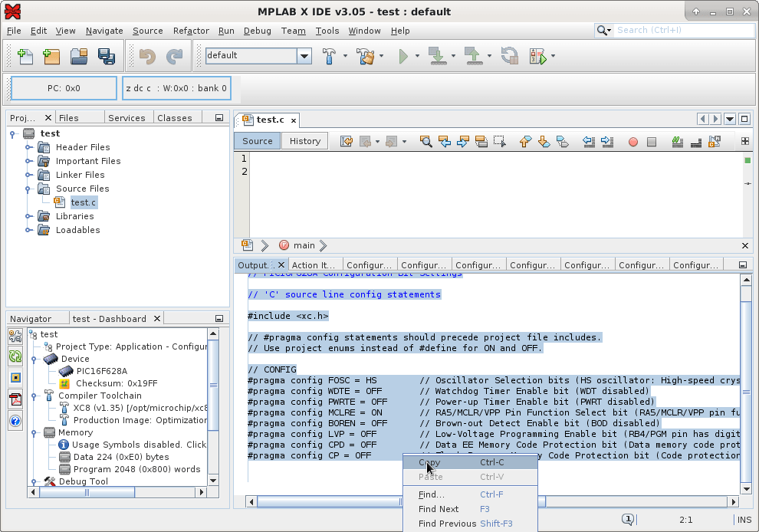Click Find Next Occurrence icon in editor toolbar
The width and height of the screenshot is (759, 532).
(463, 141)
